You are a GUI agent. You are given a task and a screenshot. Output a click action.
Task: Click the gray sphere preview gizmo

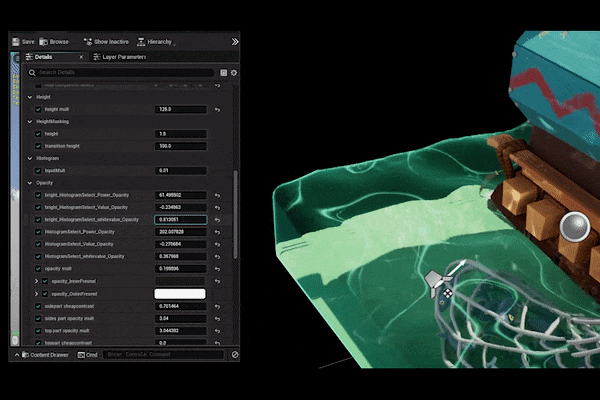(575, 227)
